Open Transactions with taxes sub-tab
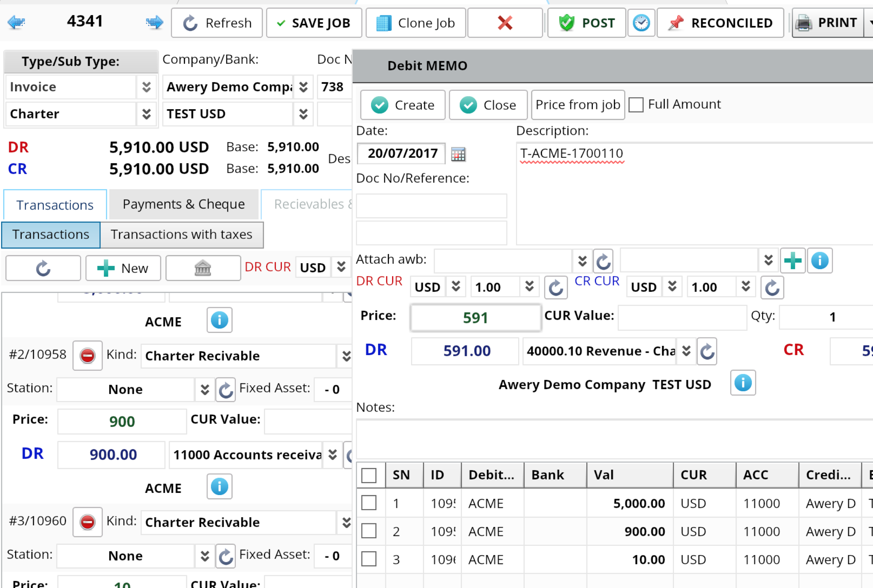This screenshot has height=588, width=873. click(182, 235)
